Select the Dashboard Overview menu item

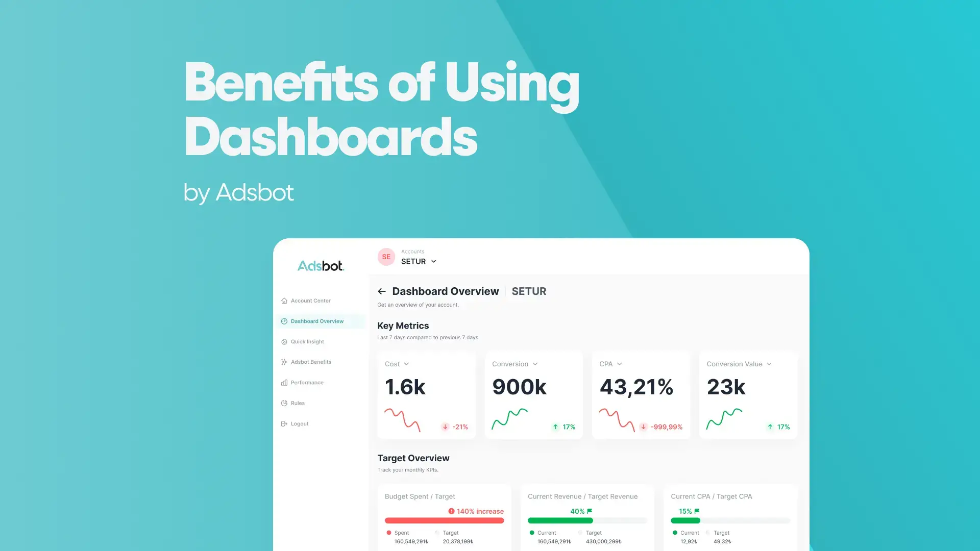click(x=317, y=321)
